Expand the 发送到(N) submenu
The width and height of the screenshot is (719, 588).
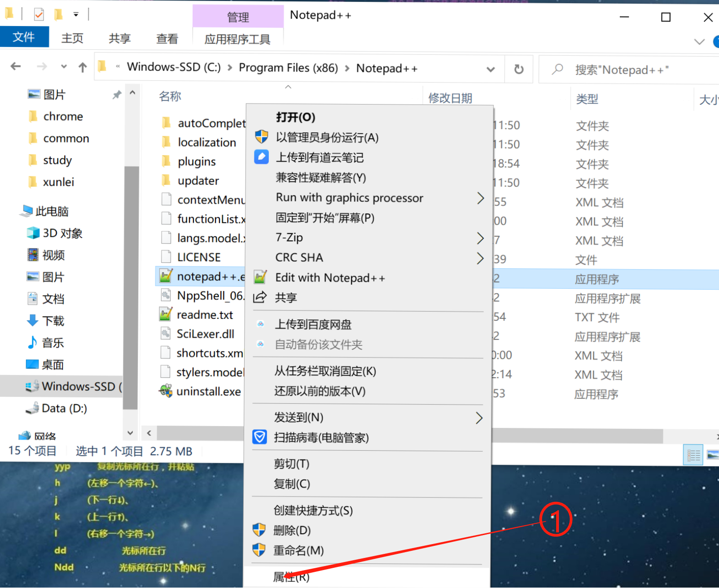click(479, 418)
